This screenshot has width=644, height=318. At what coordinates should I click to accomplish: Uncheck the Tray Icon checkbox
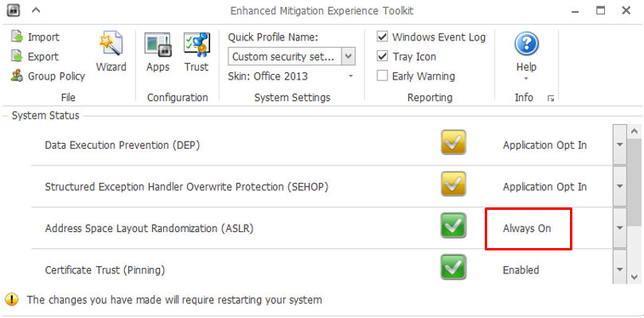pyautogui.click(x=382, y=56)
